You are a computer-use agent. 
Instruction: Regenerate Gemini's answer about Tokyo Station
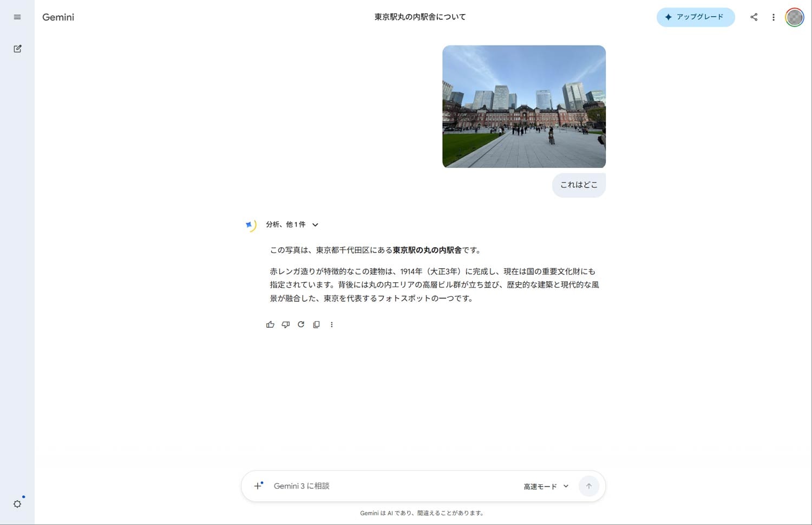[301, 324]
